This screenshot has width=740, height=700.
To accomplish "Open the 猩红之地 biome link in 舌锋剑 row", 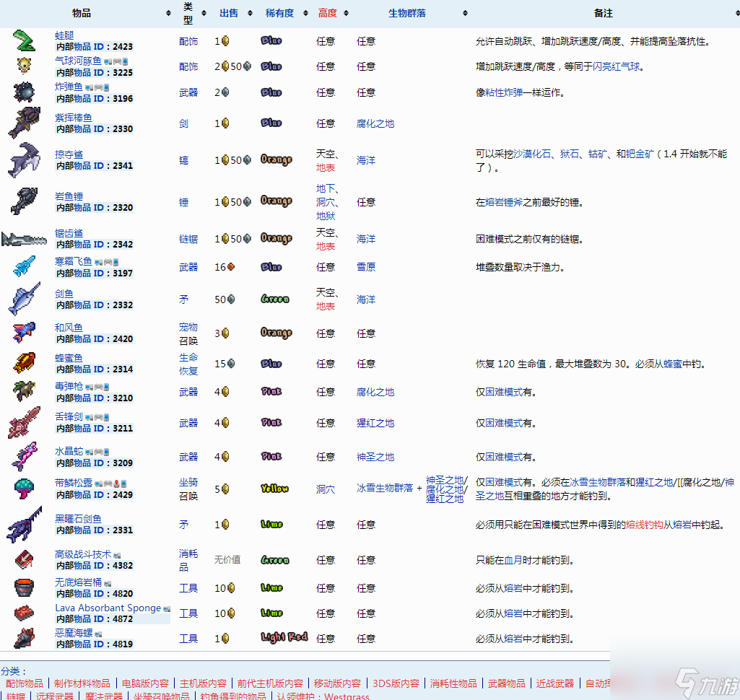I will (375, 423).
